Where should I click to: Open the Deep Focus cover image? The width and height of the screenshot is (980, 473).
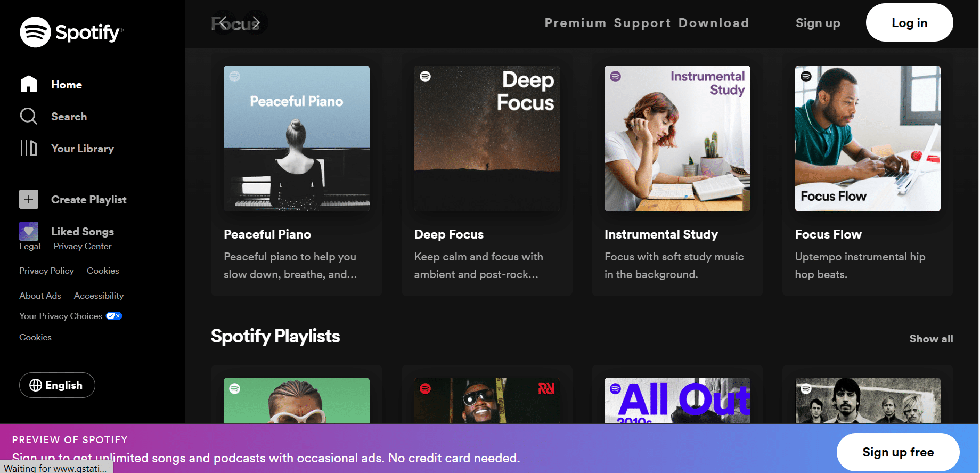pyautogui.click(x=487, y=138)
